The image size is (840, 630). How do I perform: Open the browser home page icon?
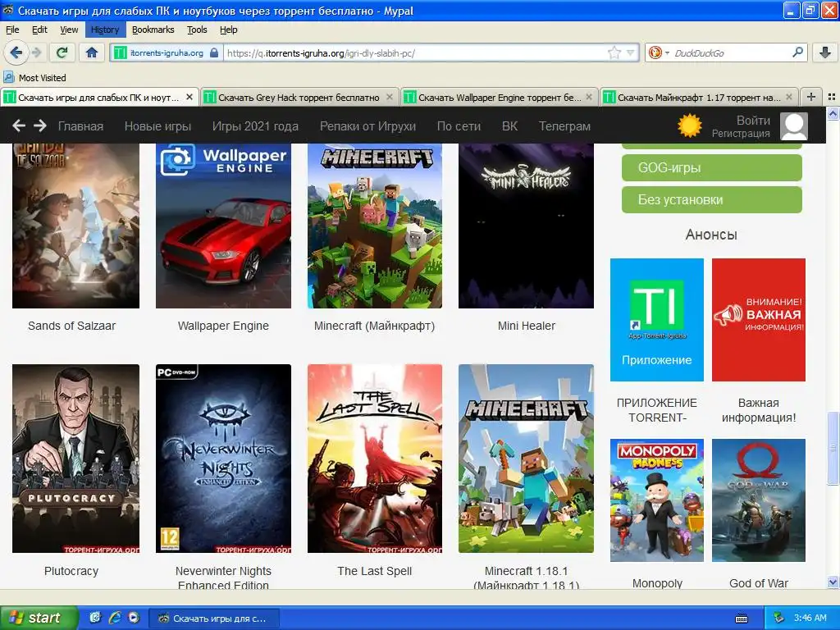92,52
